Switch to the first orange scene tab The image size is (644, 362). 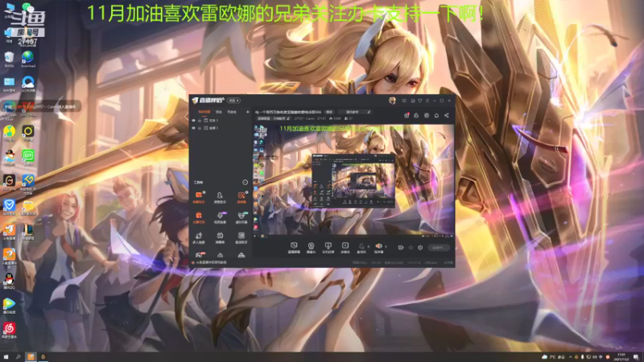(204, 112)
